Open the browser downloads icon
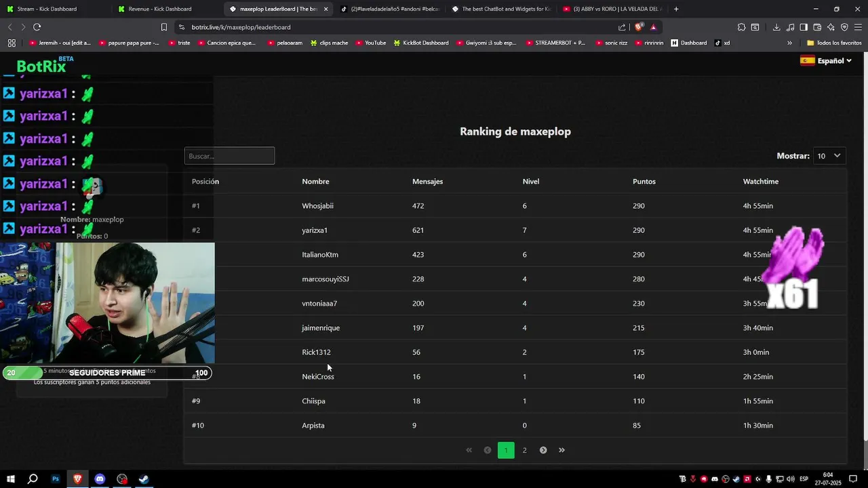Screen dimensions: 868x488 [x=776, y=27]
